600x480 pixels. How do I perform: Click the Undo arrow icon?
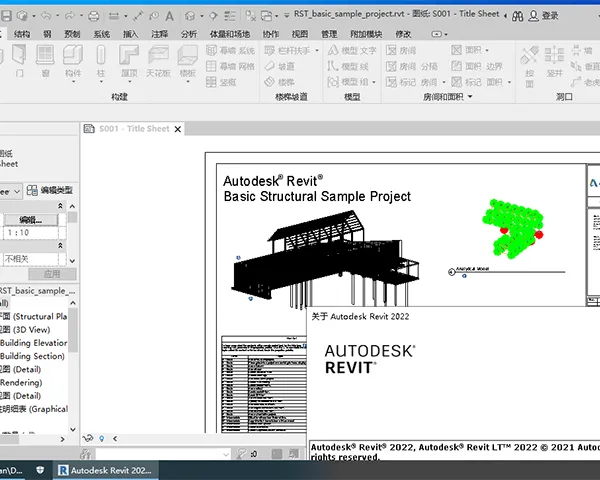(46, 16)
